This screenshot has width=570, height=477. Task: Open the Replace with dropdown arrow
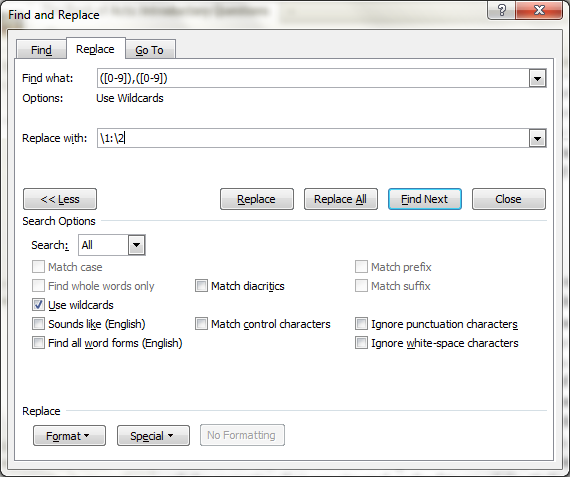click(x=537, y=138)
